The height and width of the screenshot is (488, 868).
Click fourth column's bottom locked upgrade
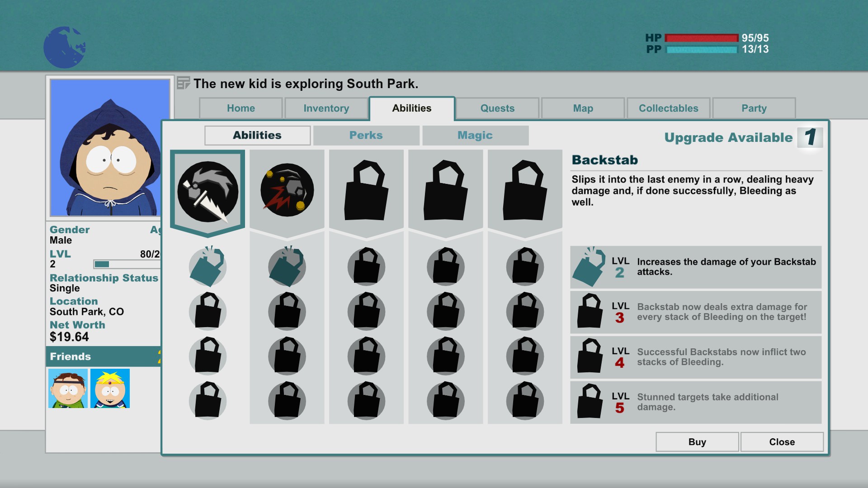point(446,401)
